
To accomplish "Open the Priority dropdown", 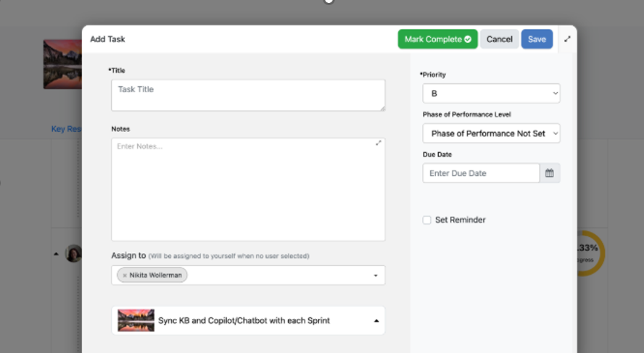I will click(491, 94).
